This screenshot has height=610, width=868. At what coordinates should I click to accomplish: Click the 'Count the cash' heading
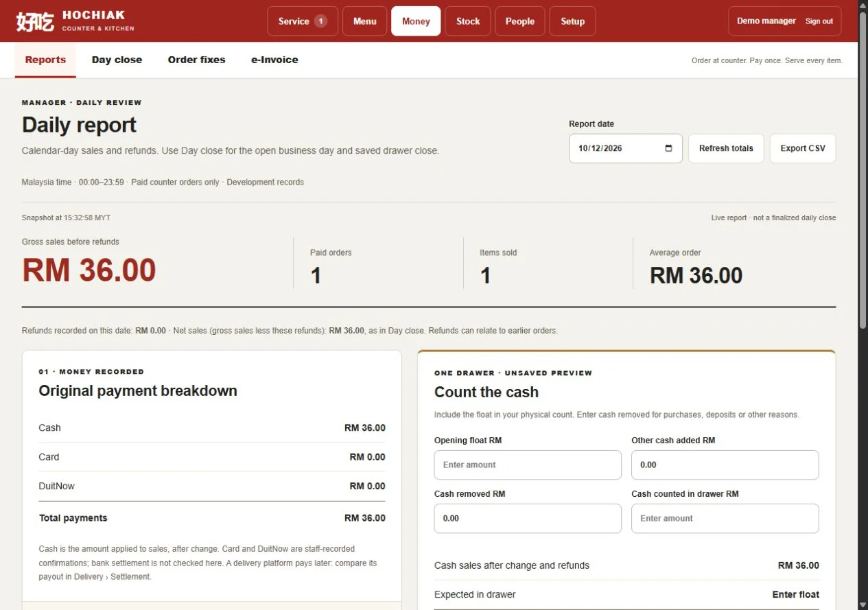tap(486, 392)
